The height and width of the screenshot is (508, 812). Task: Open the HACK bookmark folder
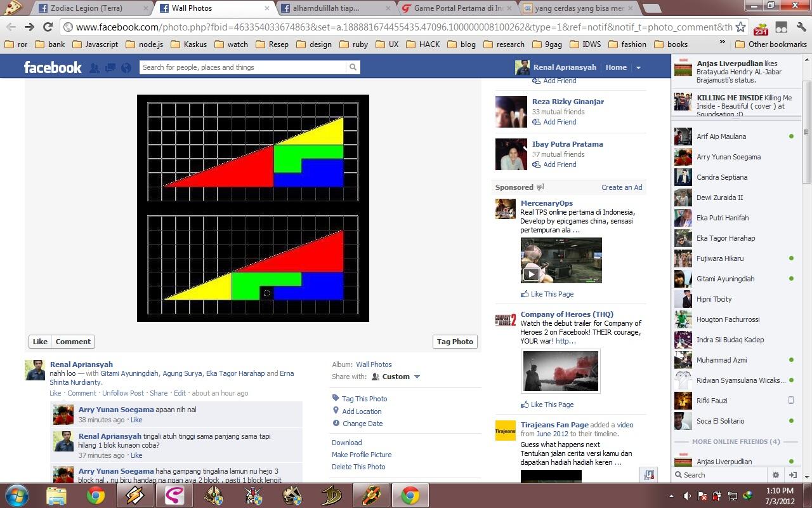click(x=422, y=44)
